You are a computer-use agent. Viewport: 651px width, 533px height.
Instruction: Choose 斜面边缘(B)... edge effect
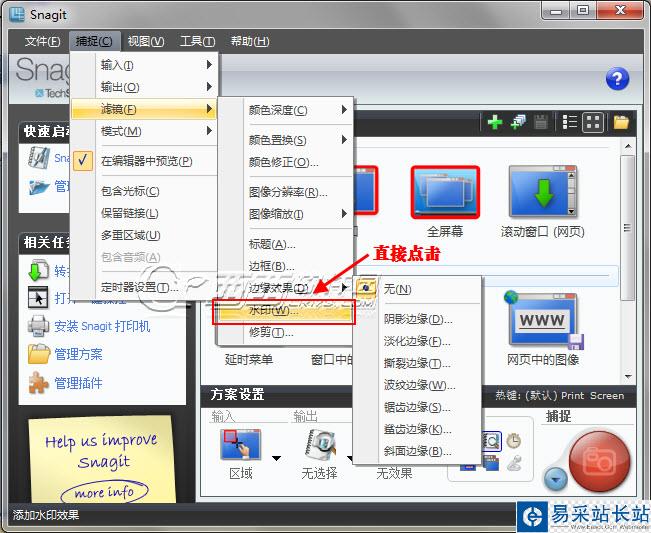click(417, 451)
